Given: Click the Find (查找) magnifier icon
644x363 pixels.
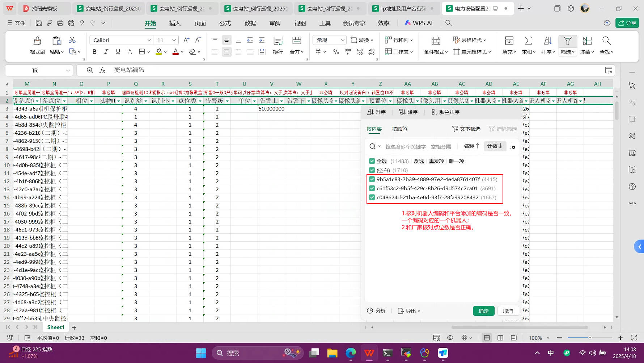Looking at the screenshot, I should pyautogui.click(x=606, y=41).
